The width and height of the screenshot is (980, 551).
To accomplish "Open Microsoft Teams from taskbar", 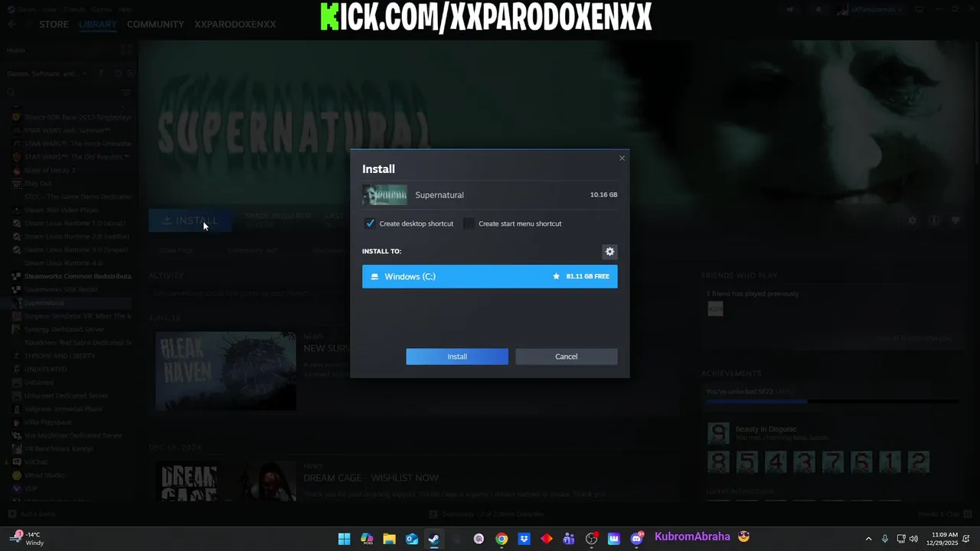I will point(569,539).
